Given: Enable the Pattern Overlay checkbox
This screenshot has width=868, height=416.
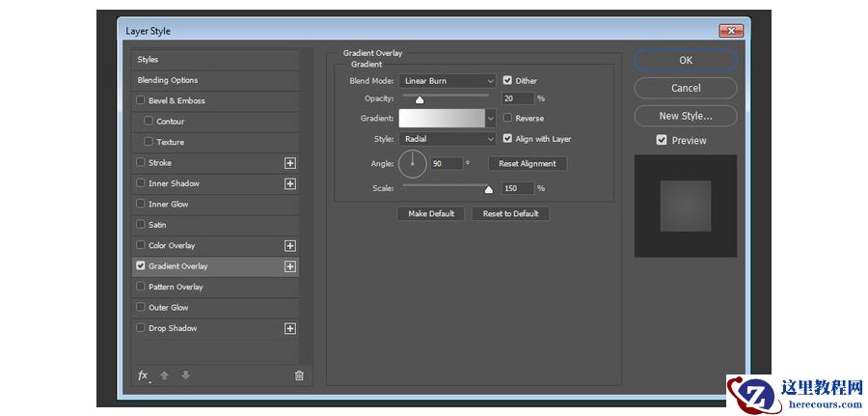Looking at the screenshot, I should 141,287.
